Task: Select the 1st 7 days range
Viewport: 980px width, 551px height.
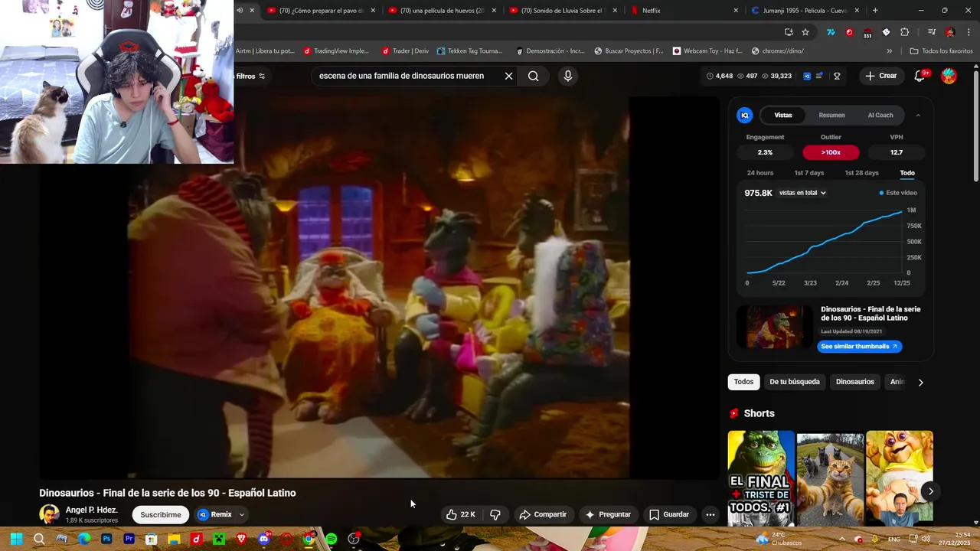Action: pyautogui.click(x=809, y=173)
